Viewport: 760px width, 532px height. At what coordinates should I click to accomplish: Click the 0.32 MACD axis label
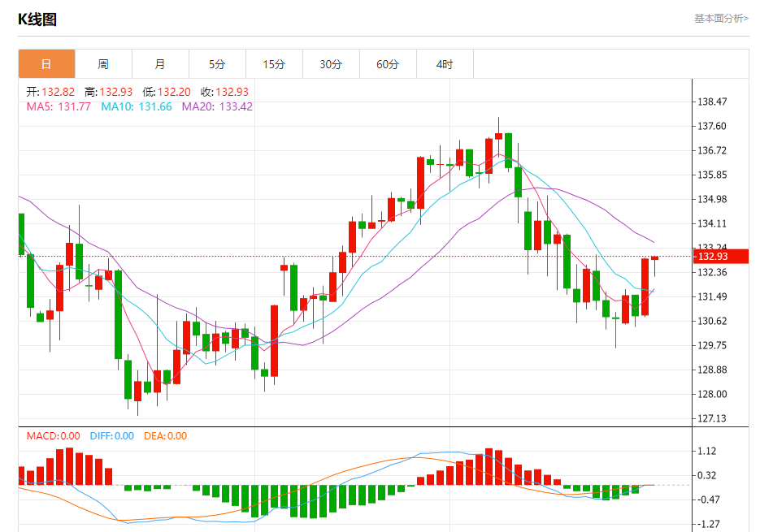pyautogui.click(x=706, y=475)
